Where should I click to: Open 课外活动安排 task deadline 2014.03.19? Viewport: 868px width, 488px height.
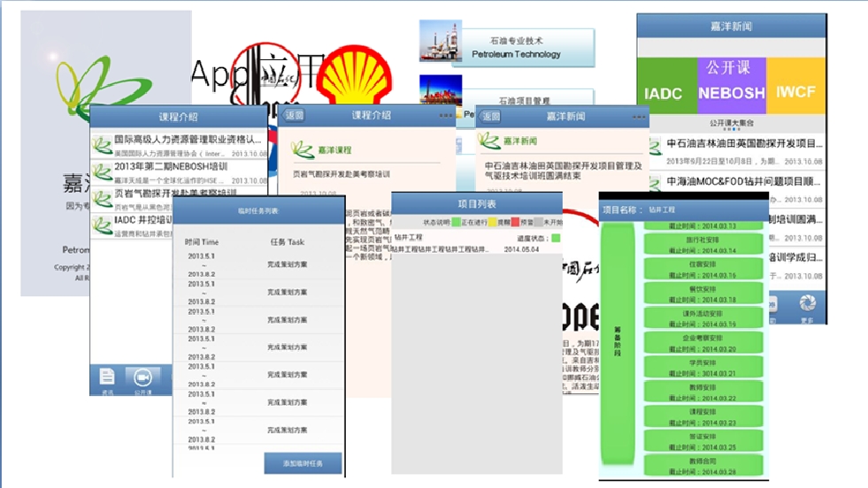pos(703,318)
